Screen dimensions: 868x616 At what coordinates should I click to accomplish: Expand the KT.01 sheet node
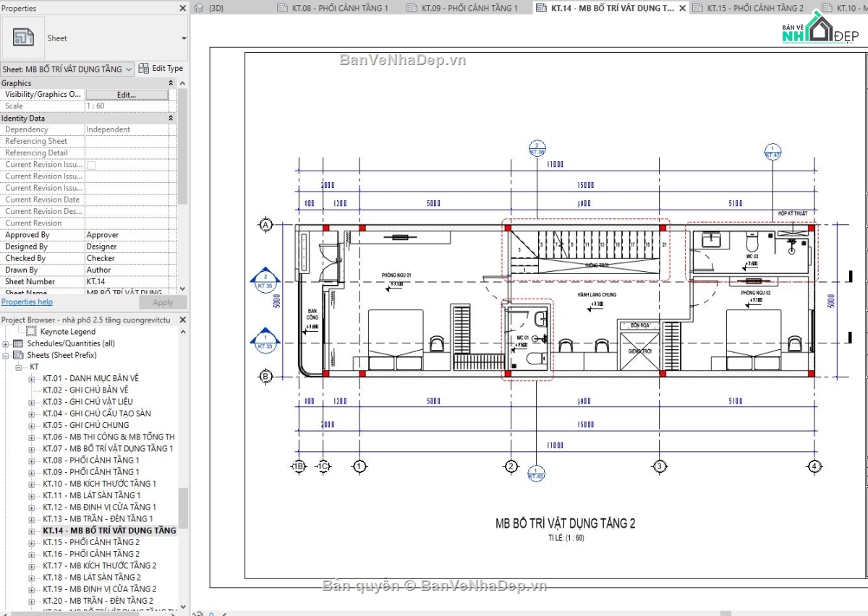coord(32,379)
